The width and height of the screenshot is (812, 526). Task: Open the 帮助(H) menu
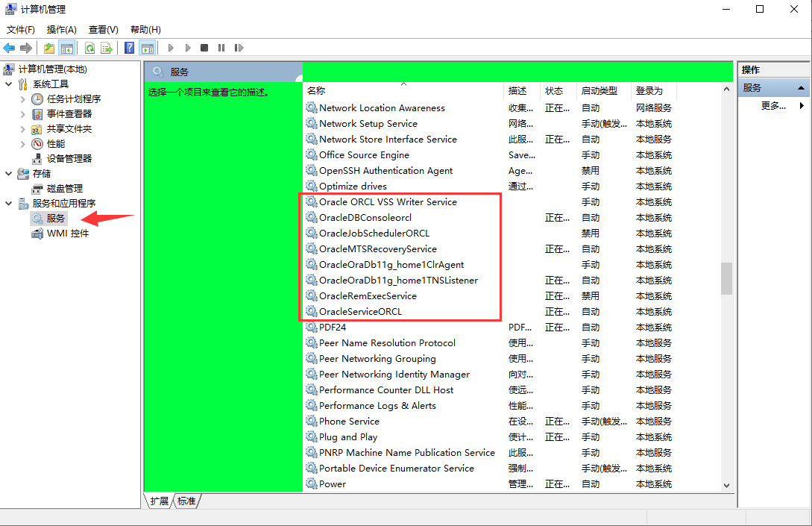tap(145, 30)
